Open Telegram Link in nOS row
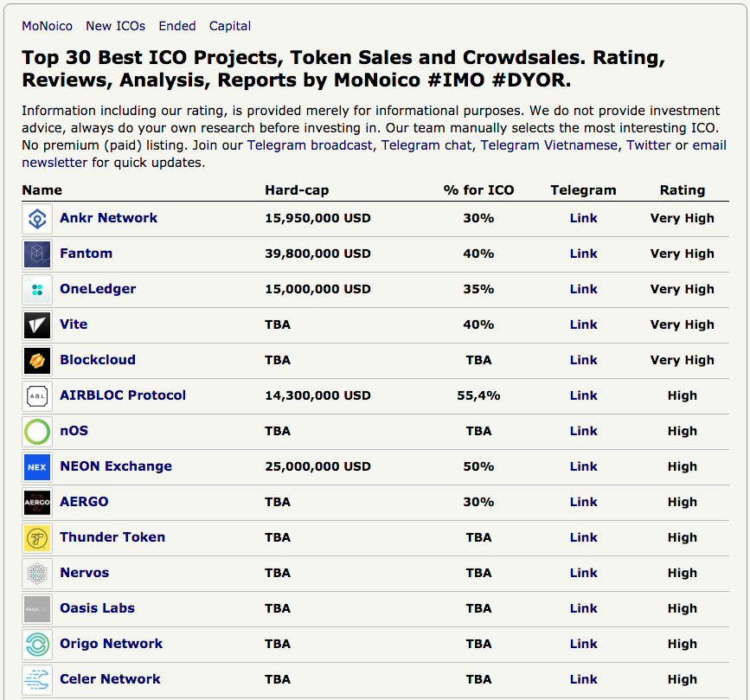Image resolution: width=750 pixels, height=700 pixels. pos(584,431)
